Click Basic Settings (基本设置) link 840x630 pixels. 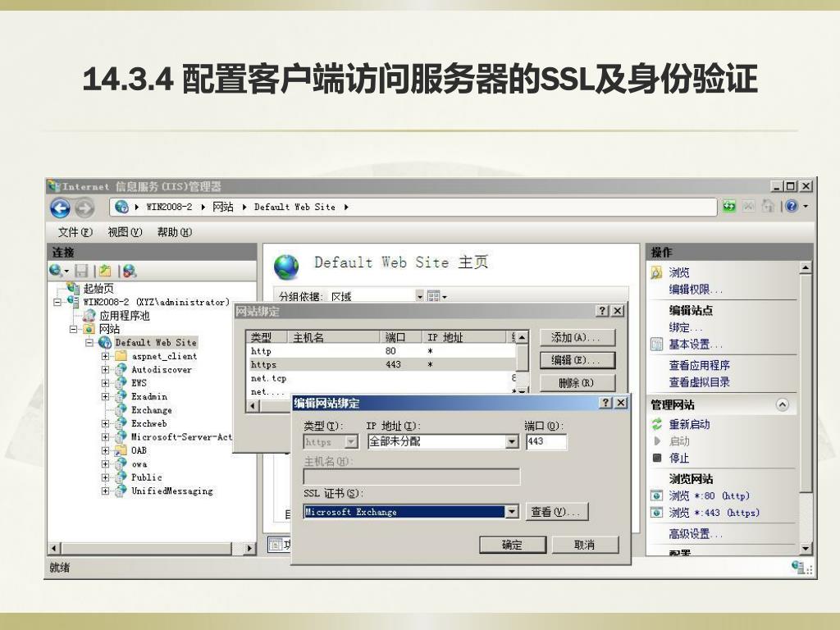[x=695, y=345]
